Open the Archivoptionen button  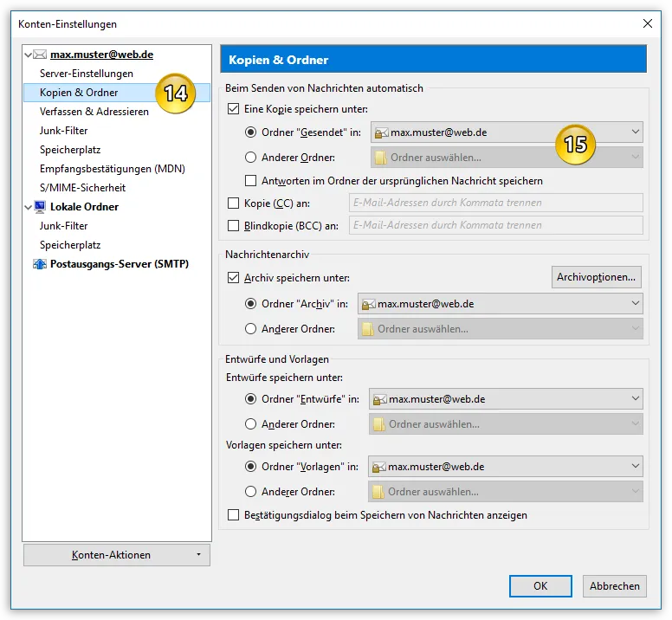596,277
